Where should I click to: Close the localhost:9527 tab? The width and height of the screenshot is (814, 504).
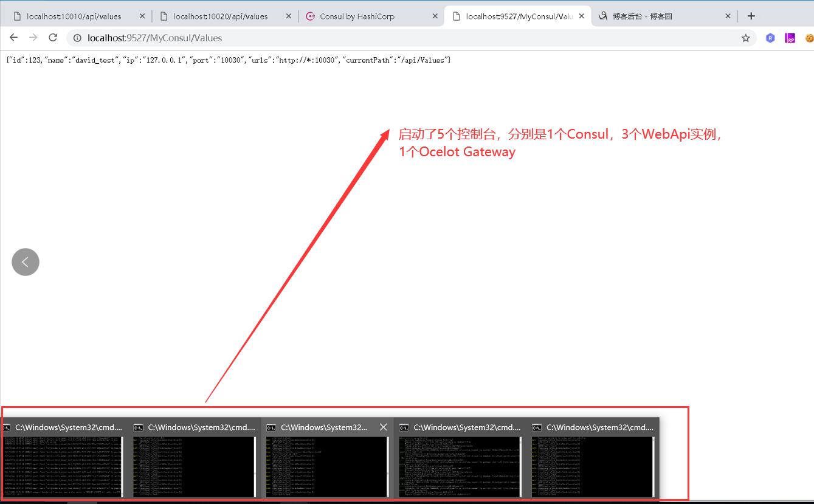click(x=582, y=16)
